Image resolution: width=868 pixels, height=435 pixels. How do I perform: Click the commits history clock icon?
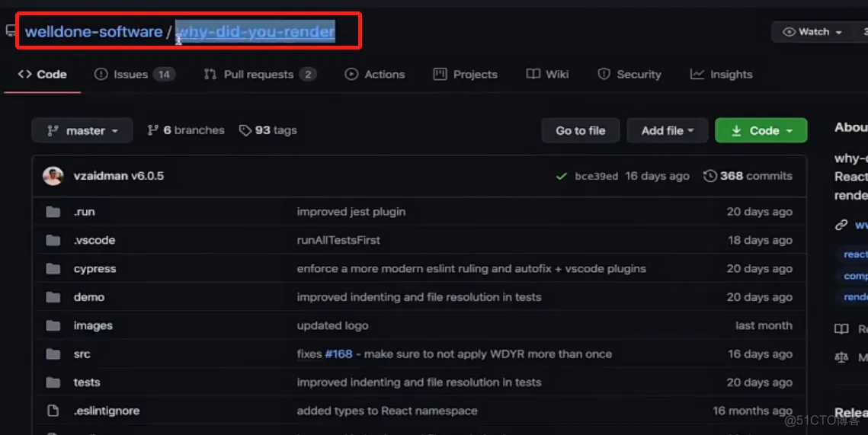pos(709,176)
